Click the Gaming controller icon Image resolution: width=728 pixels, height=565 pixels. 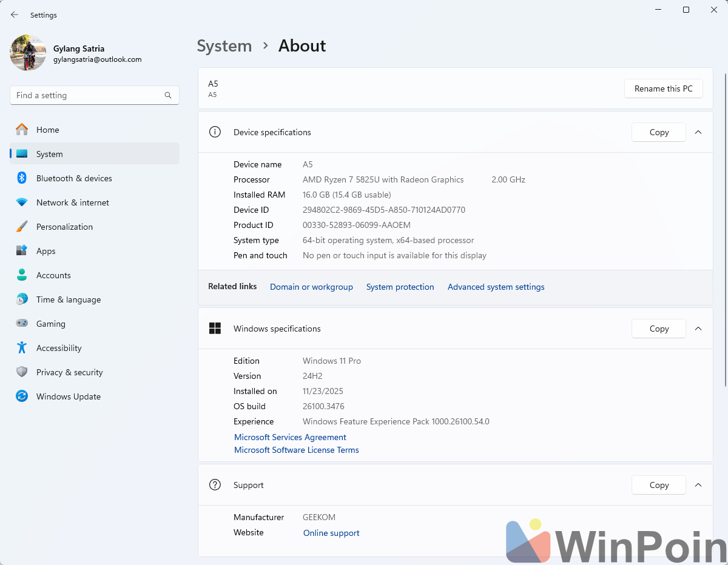click(22, 324)
